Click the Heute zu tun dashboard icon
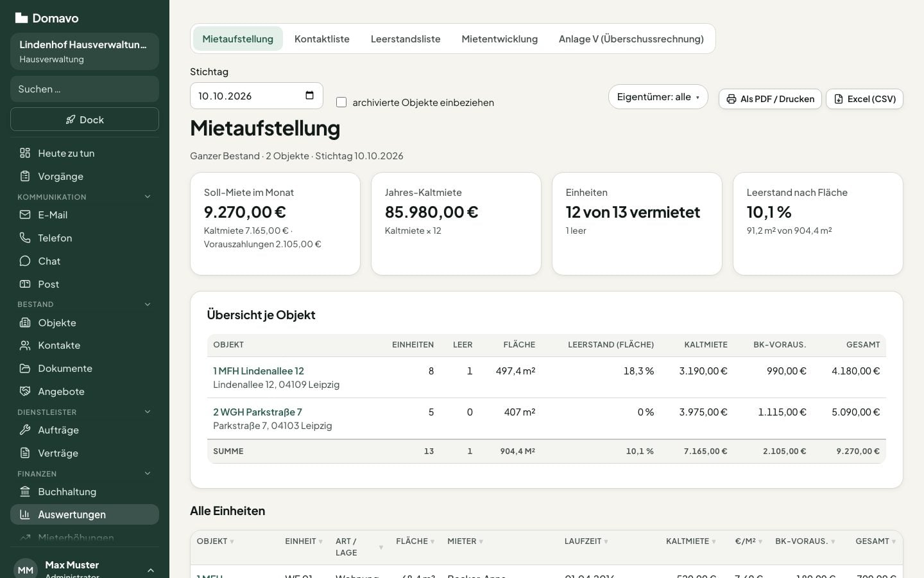The image size is (924, 578). (x=25, y=153)
